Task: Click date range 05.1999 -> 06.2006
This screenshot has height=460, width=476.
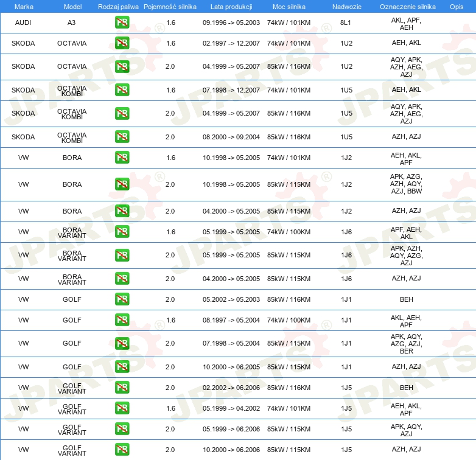Action: click(x=231, y=429)
